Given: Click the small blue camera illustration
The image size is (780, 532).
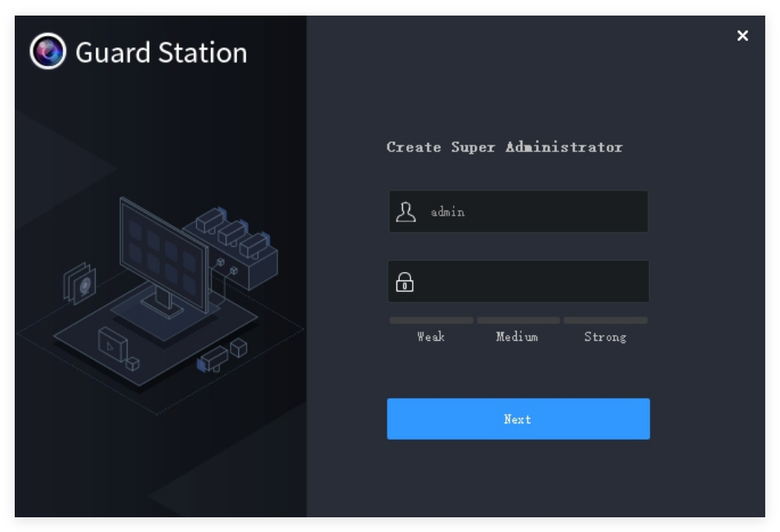Looking at the screenshot, I should point(212,359).
